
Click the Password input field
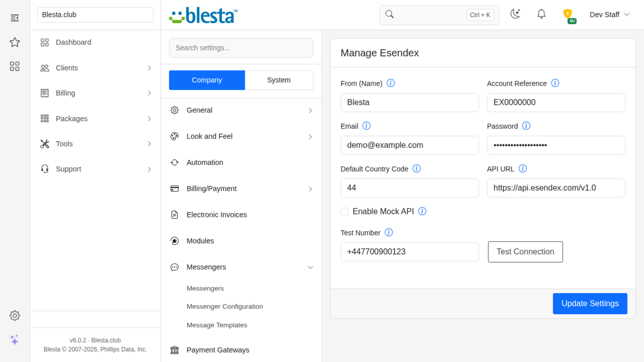point(556,145)
